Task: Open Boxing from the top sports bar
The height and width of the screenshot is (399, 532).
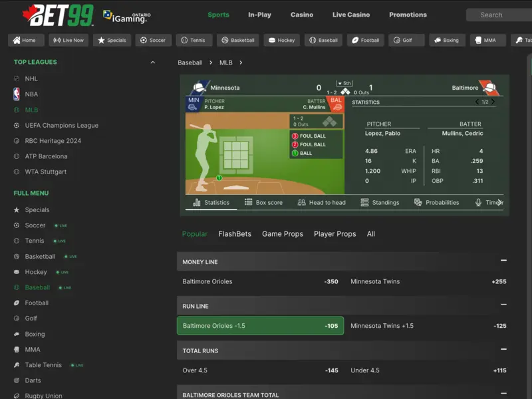Action: tap(446, 40)
